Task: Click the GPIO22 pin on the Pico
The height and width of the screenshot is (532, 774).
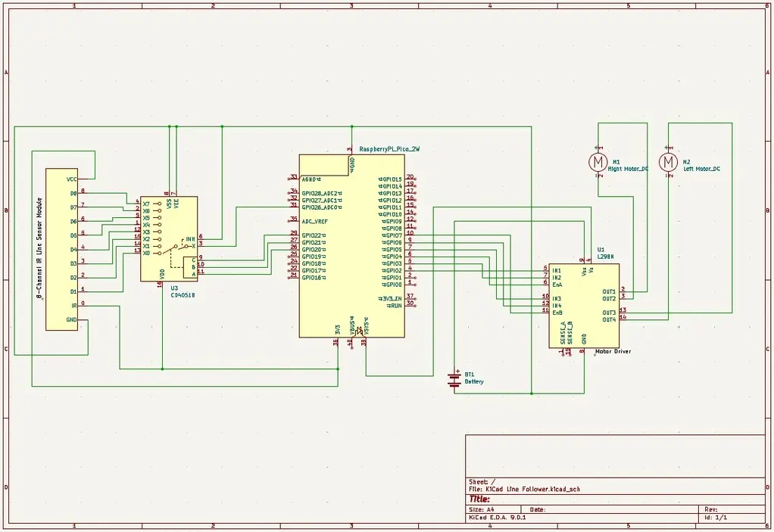Action: click(x=314, y=235)
